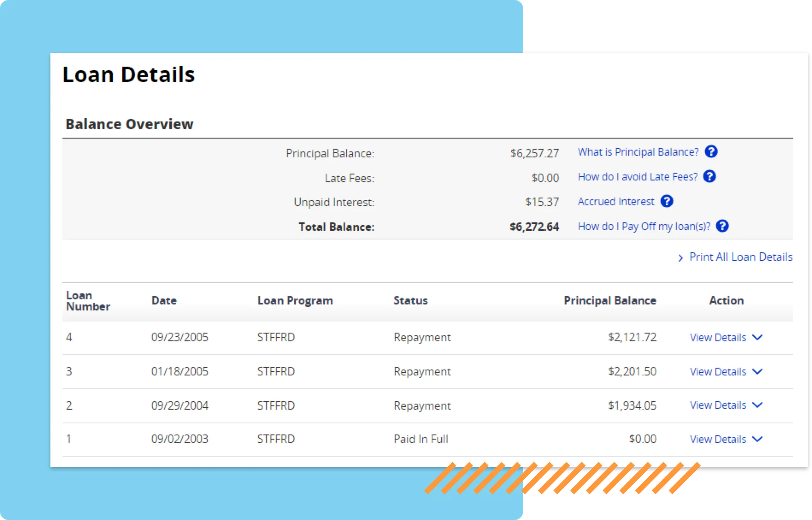The width and height of the screenshot is (812, 520).
Task: Click the question mark icon beside Accrued Interest
Action: [x=667, y=201]
